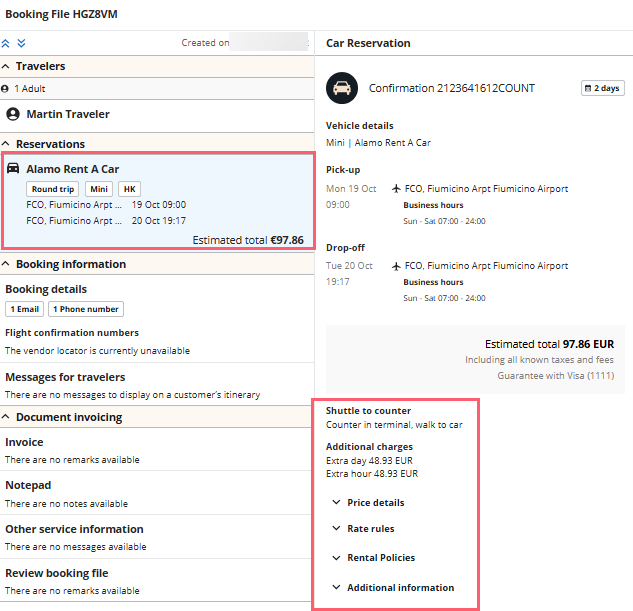
Task: Click the 1 Phone number badge
Action: 86,309
